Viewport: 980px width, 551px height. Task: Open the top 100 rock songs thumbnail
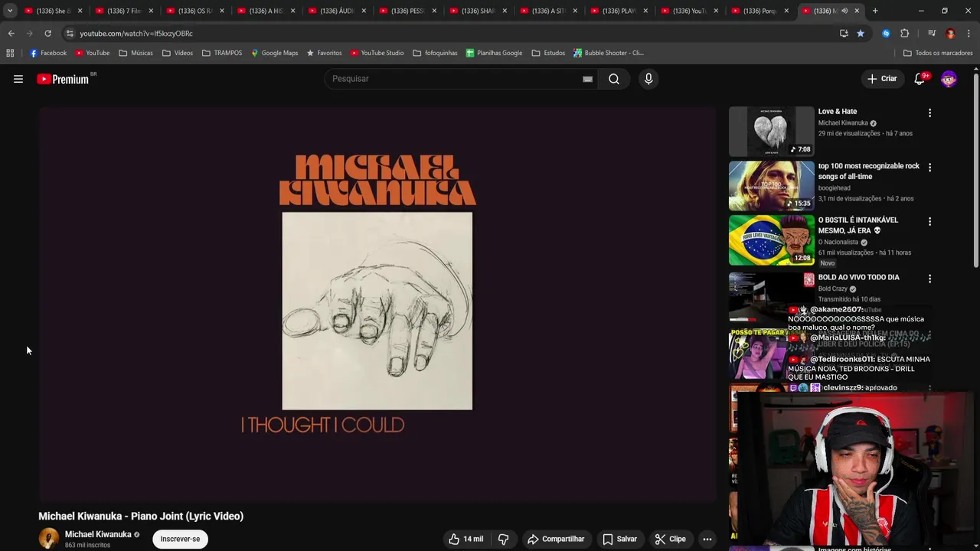[771, 185]
